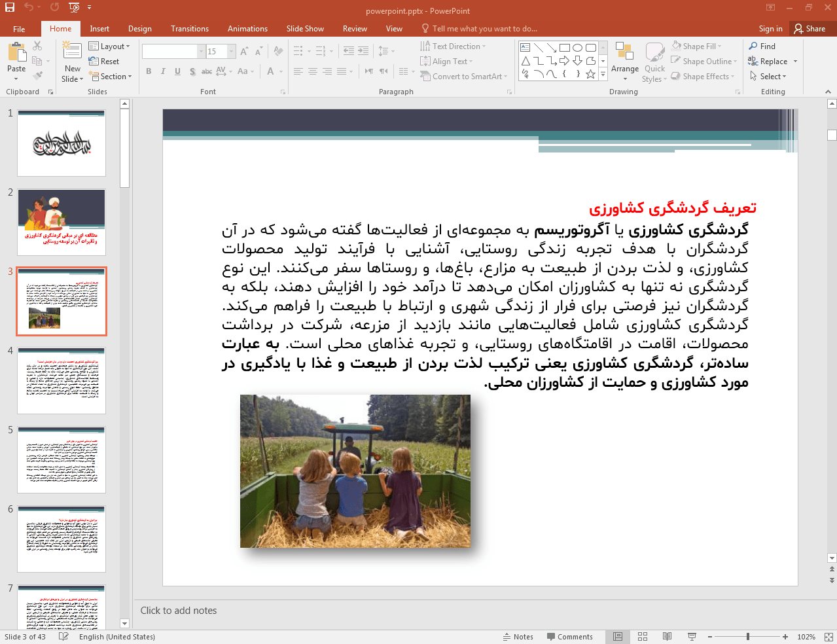This screenshot has width=837, height=644.
Task: Open Reading View from the status bar
Action: pyautogui.click(x=667, y=637)
